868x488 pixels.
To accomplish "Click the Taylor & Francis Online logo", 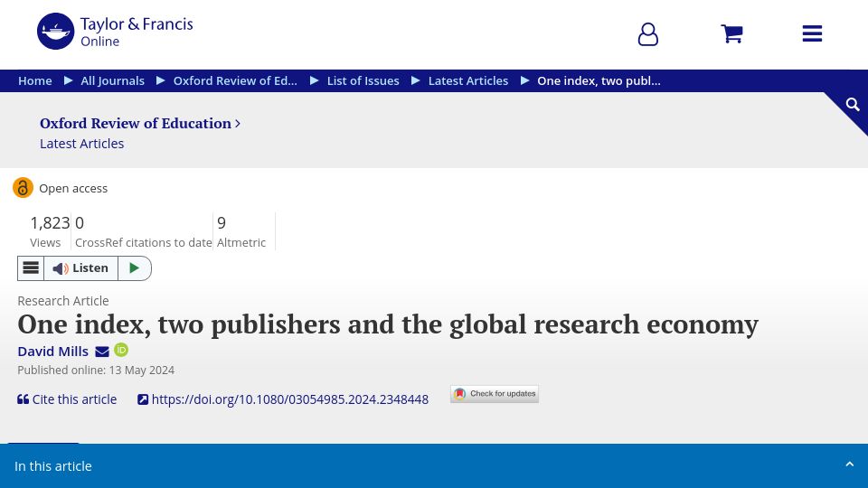I will point(115,32).
